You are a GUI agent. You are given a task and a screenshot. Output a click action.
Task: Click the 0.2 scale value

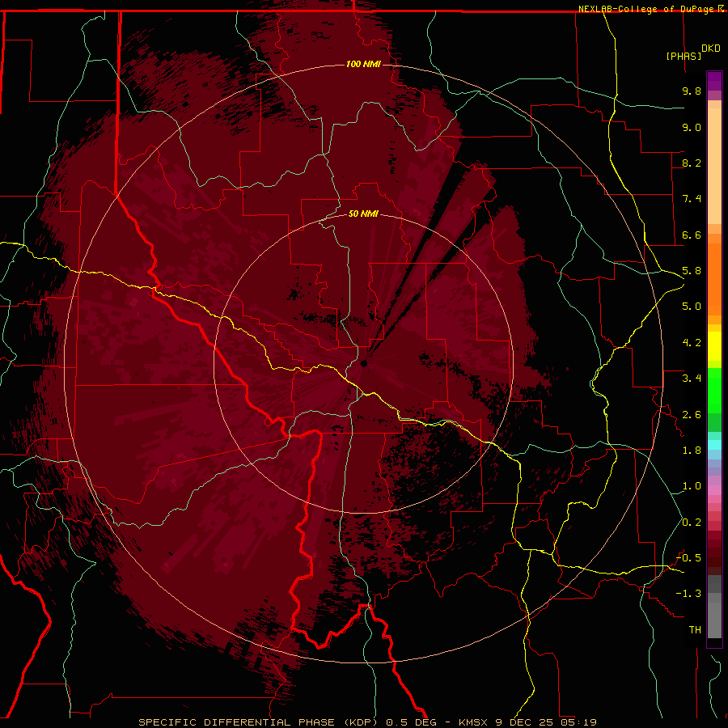pos(692,523)
